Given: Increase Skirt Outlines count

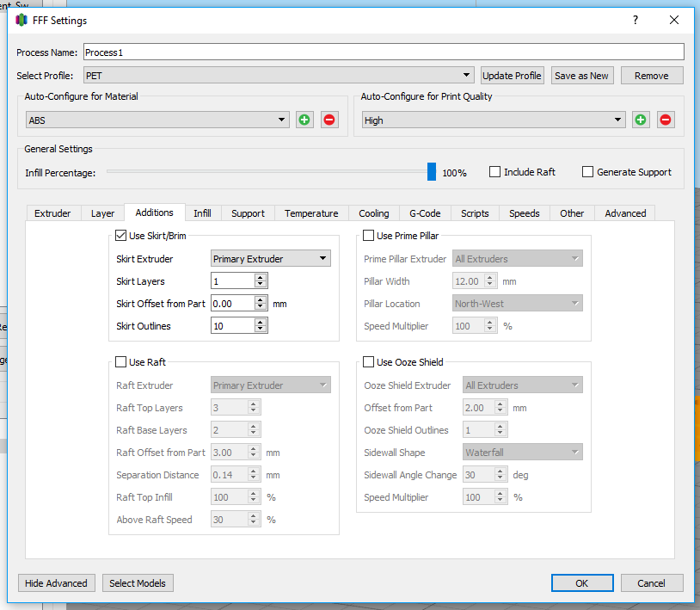Looking at the screenshot, I should point(261,322).
